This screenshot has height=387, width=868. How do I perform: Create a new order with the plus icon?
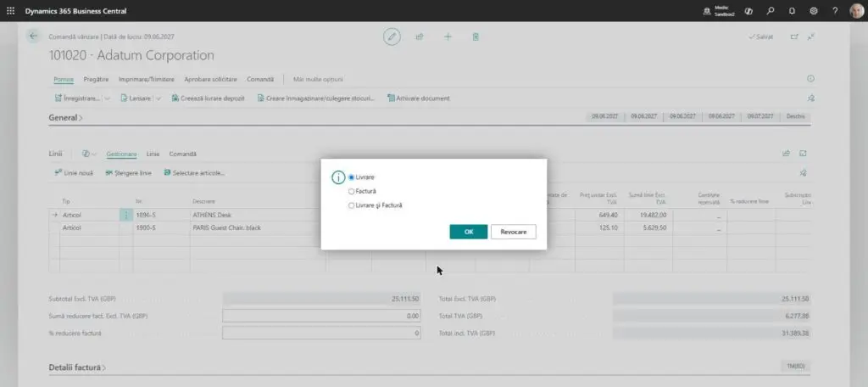pos(448,36)
